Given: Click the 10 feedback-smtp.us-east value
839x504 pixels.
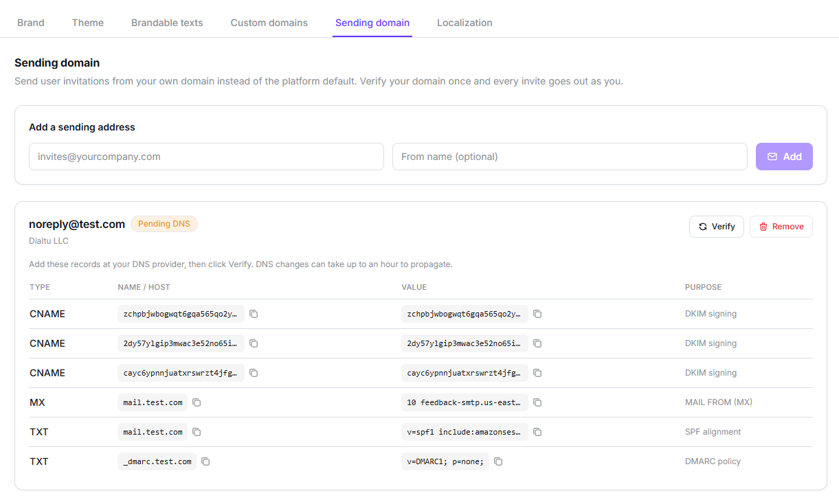Looking at the screenshot, I should point(465,402).
